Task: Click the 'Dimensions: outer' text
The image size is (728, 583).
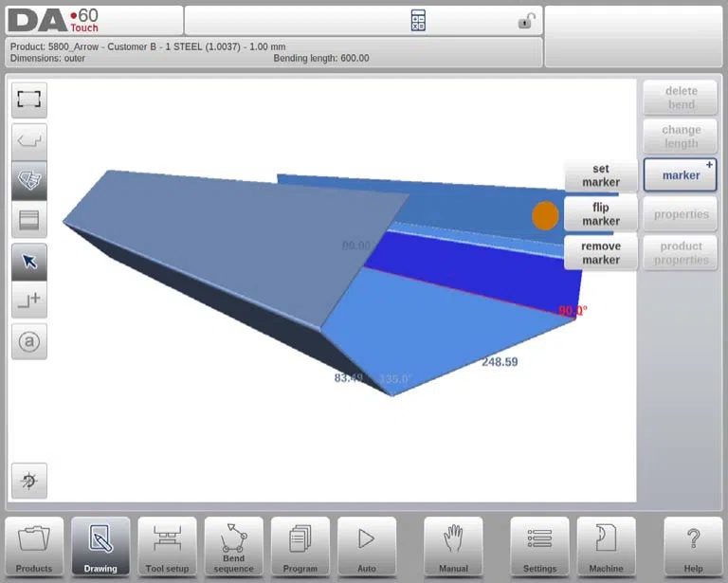Action: point(47,58)
